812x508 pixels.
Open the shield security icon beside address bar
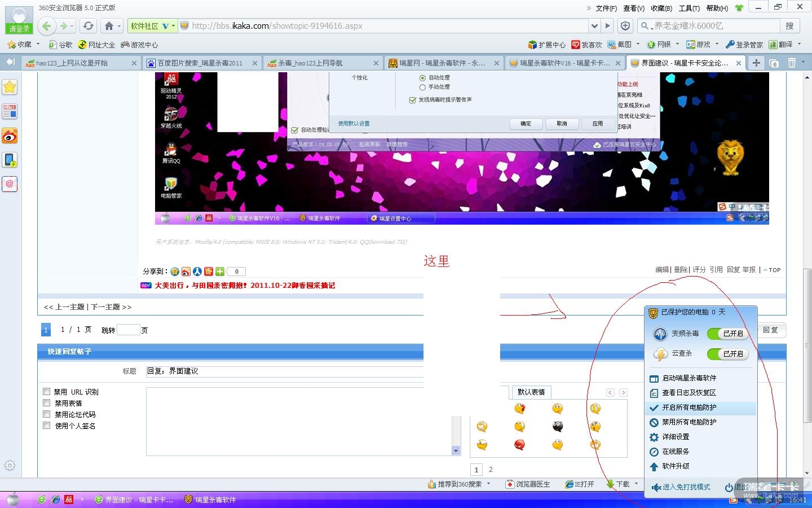625,25
